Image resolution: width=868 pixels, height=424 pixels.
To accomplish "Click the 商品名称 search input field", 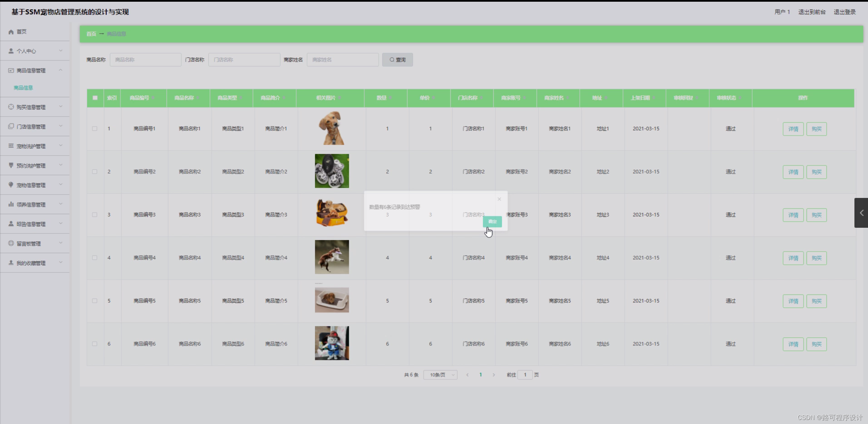I will 145,60.
